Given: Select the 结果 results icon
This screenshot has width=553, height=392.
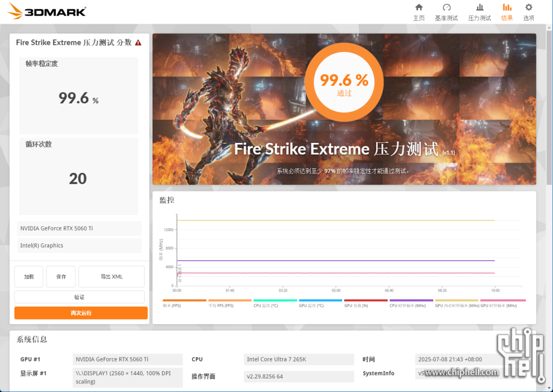Looking at the screenshot, I should coord(507,7).
